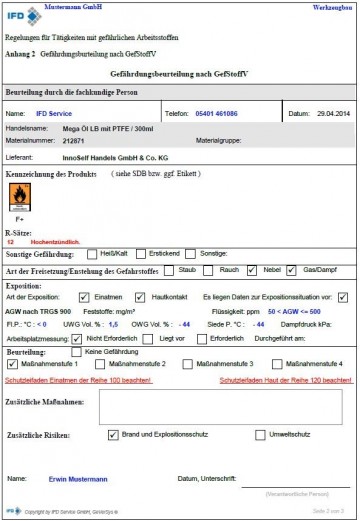The image size is (360, 521).
Task: Click the Feststoffe: mg/m³ label
Action: pos(109,312)
